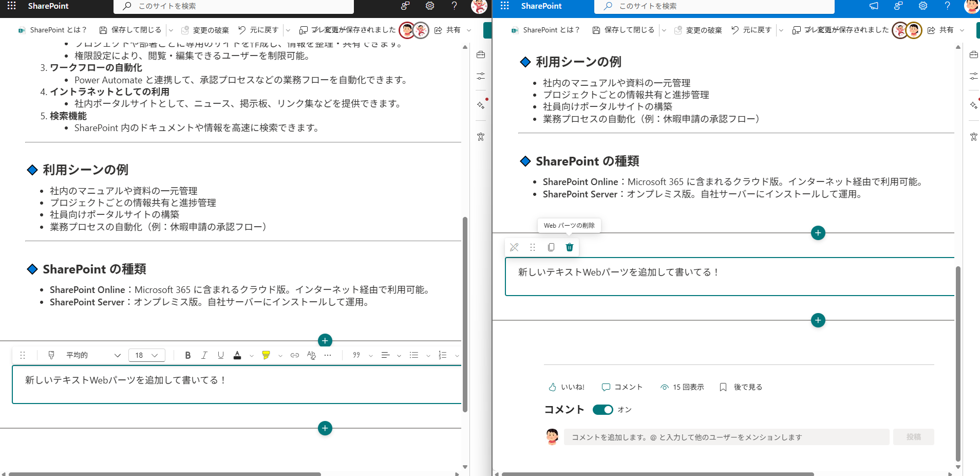Apply a bulleted list in the text toolbar

click(414, 355)
